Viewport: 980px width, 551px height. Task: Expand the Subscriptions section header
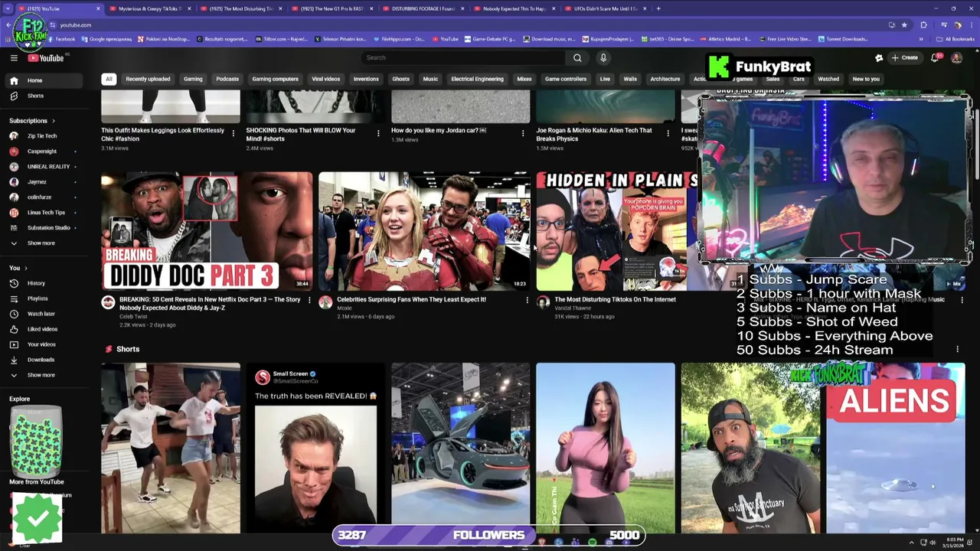pyautogui.click(x=31, y=121)
